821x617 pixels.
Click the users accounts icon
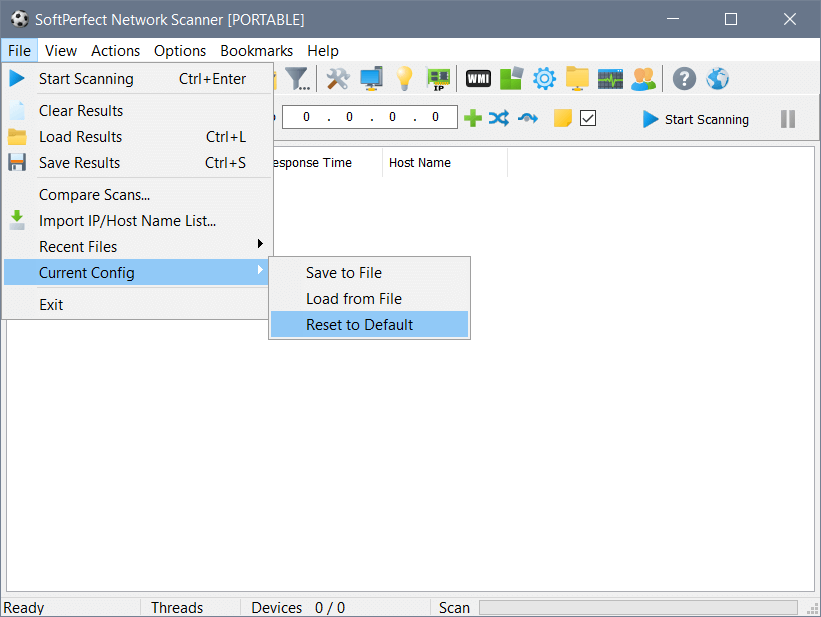tap(644, 79)
